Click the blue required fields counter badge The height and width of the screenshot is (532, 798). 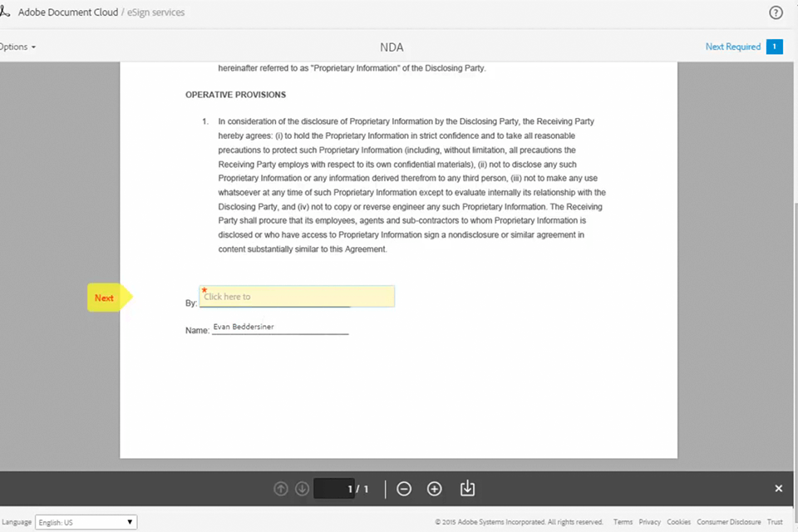pos(775,47)
